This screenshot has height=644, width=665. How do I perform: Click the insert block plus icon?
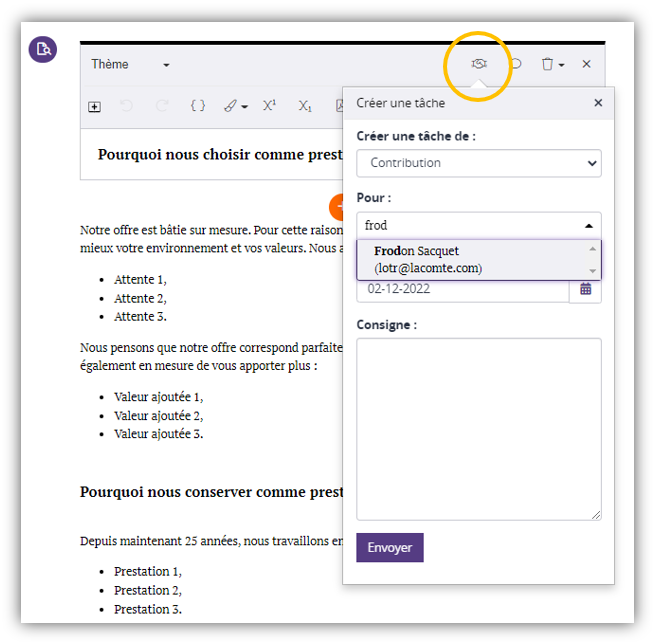95,106
